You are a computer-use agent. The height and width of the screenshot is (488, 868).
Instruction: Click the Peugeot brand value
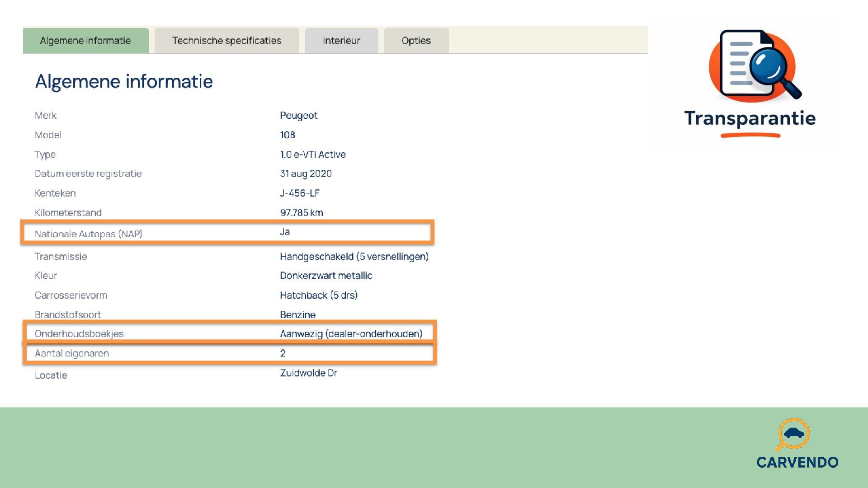298,115
